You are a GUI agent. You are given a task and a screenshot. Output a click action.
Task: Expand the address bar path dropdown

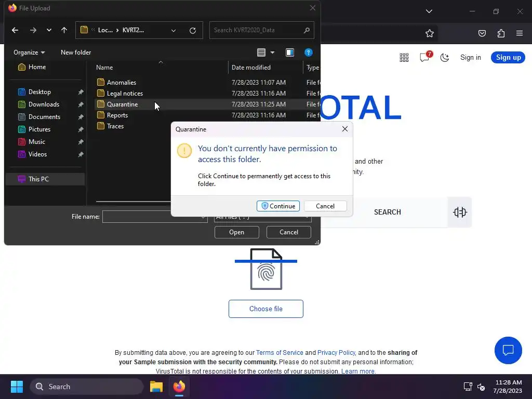[x=174, y=30]
